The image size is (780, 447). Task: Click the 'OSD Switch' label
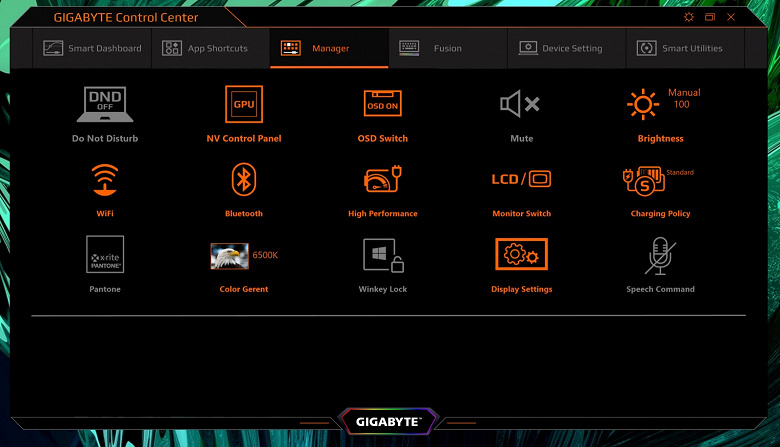[x=383, y=139]
